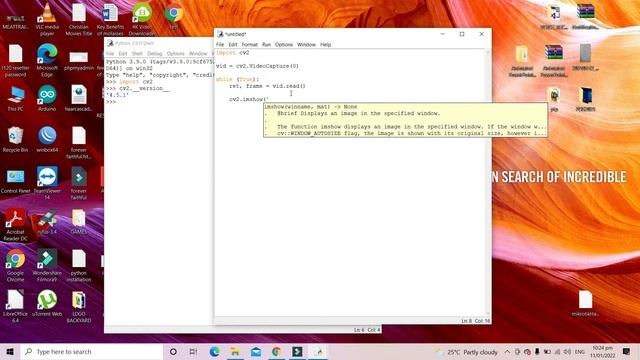This screenshot has height=360, width=640.
Task: Click the imshow call tip tooltip
Action: pyautogui.click(x=405, y=120)
